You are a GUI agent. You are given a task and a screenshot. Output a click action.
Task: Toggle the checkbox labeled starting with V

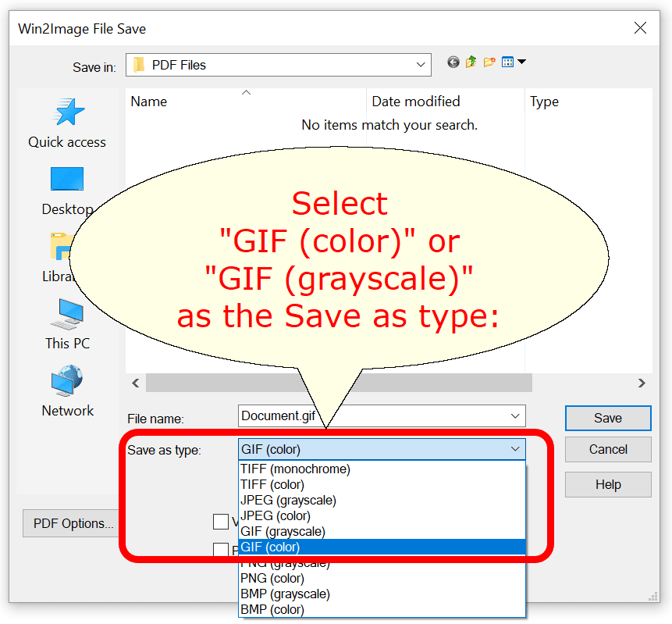pyautogui.click(x=221, y=521)
